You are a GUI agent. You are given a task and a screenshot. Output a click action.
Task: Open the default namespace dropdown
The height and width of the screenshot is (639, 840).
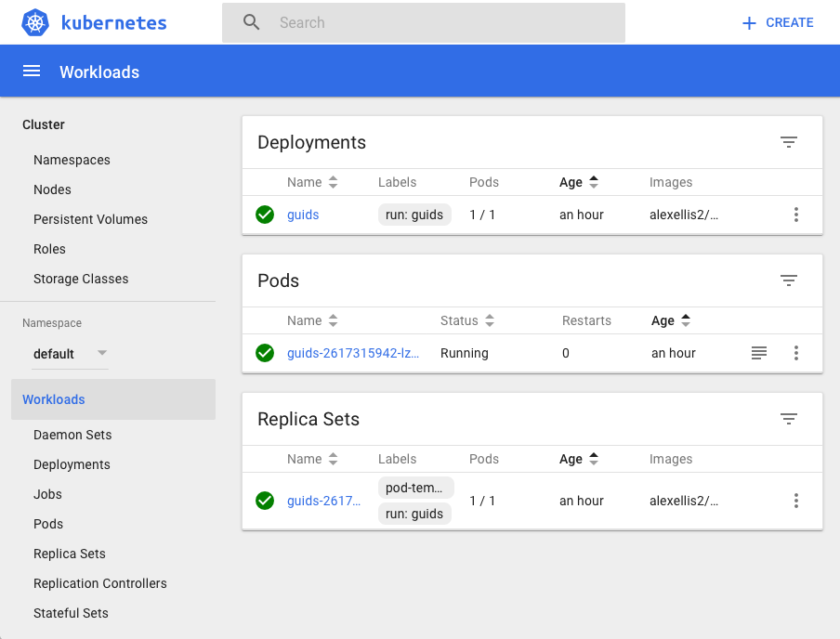tap(70, 353)
